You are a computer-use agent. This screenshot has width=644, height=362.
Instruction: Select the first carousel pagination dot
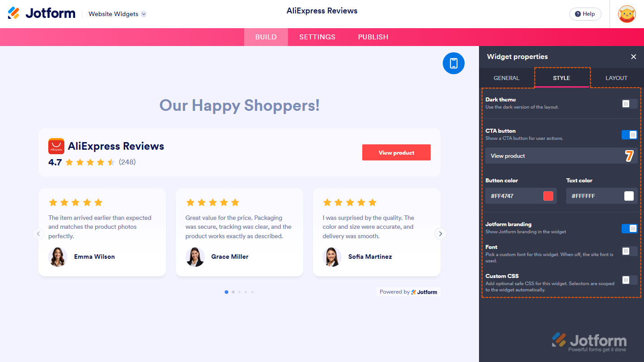(x=226, y=292)
